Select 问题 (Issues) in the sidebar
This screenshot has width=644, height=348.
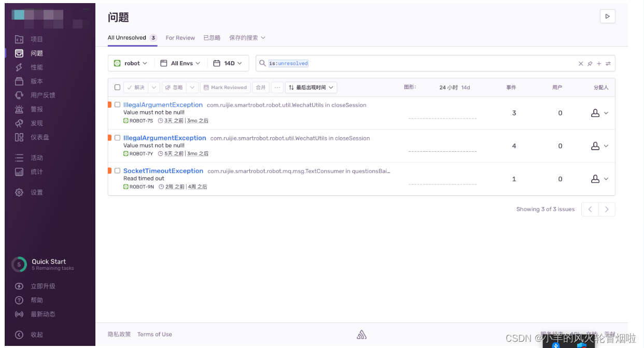[x=30, y=53]
